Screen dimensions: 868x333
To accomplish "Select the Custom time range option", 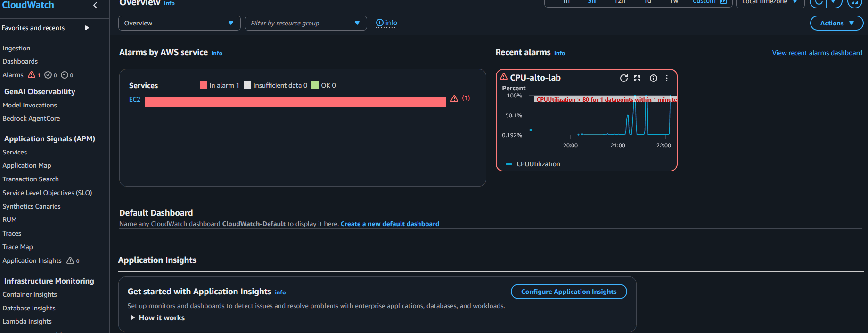I will [x=704, y=2].
